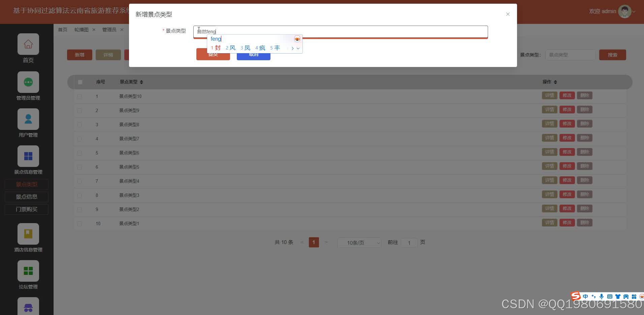Click the Sogou S logo in IME toolbar
644x315 pixels.
[576, 296]
